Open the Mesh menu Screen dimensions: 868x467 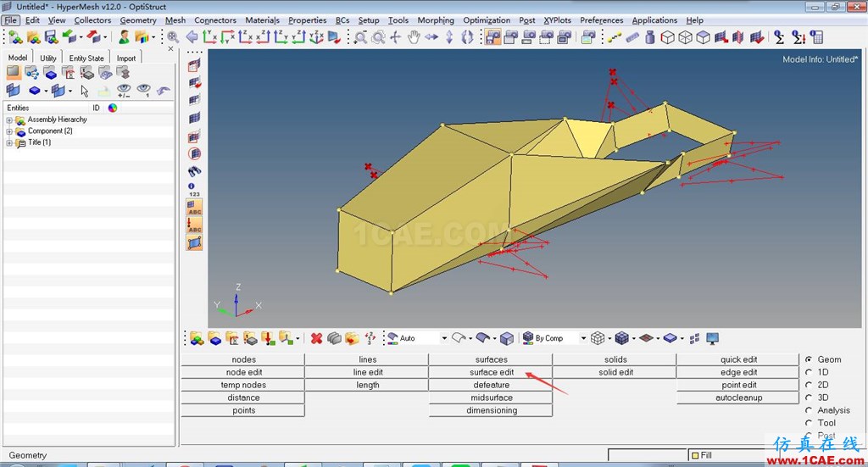pyautogui.click(x=175, y=20)
